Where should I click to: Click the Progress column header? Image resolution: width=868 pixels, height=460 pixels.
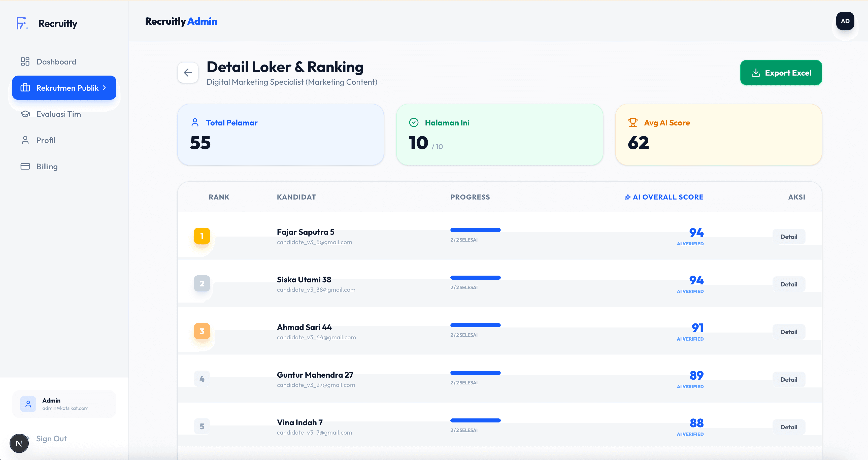point(470,197)
